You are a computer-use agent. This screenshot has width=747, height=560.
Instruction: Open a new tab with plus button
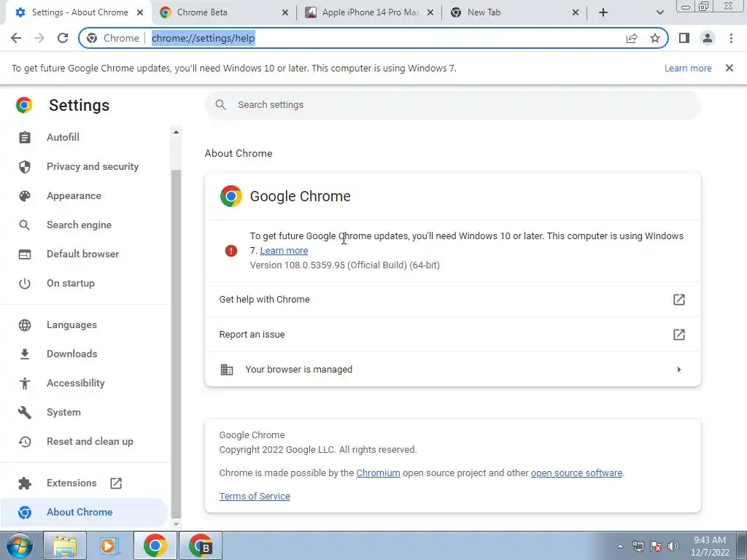(x=603, y=12)
